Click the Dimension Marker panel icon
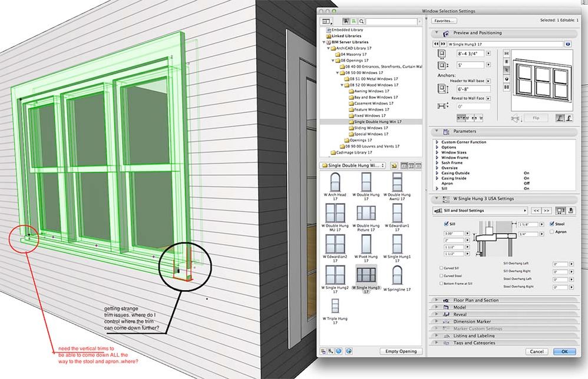Image resolution: width=588 pixels, height=379 pixels. 447,322
